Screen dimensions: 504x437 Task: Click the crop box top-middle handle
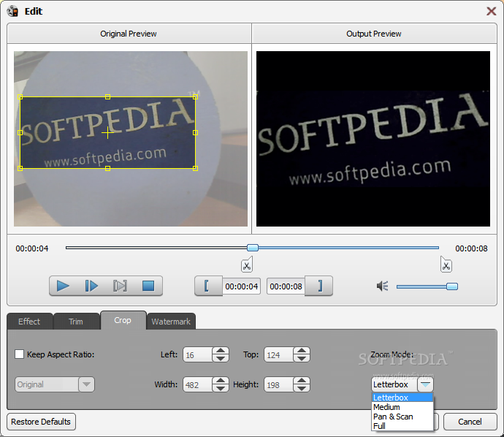point(107,96)
